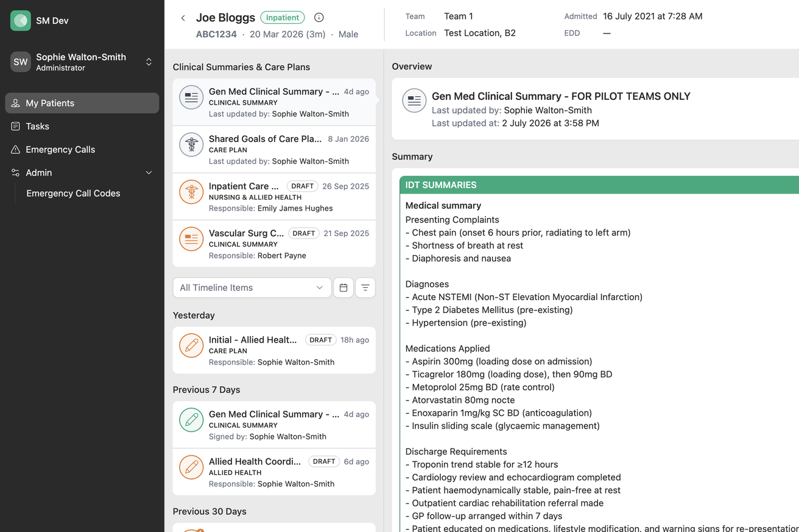
Task: Click the DRAFT badge on Inpatient Care card
Action: (303, 186)
